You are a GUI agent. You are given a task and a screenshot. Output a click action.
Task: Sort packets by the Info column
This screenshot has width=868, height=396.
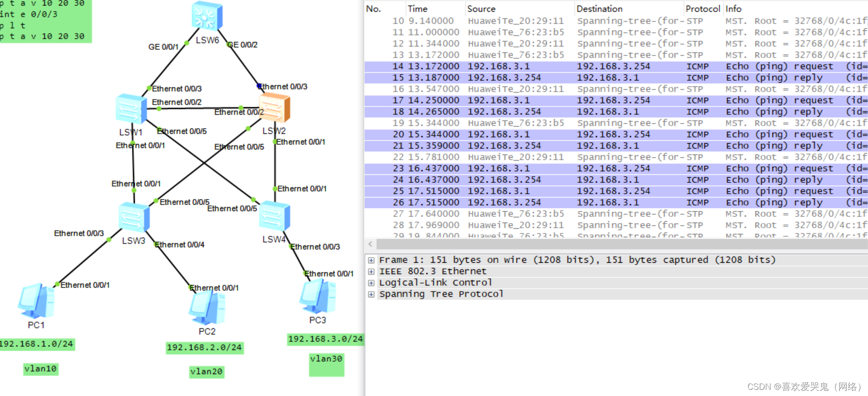coord(795,9)
